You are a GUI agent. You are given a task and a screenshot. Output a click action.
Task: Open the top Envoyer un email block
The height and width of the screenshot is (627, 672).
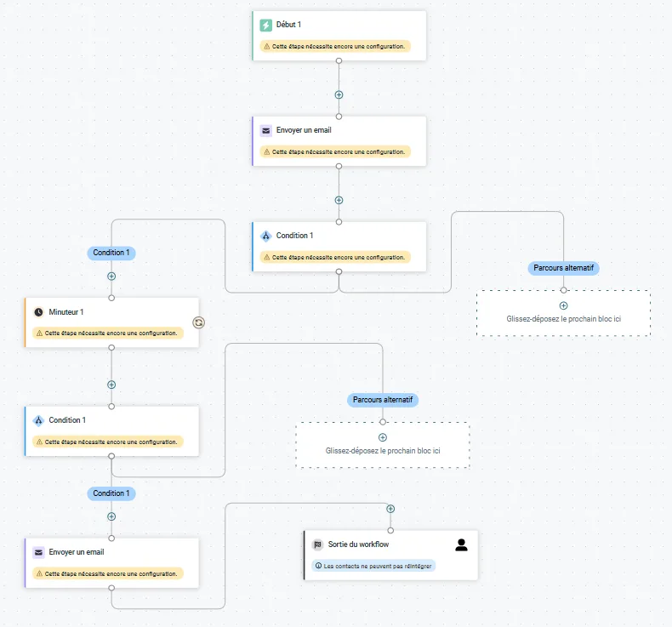tap(339, 141)
